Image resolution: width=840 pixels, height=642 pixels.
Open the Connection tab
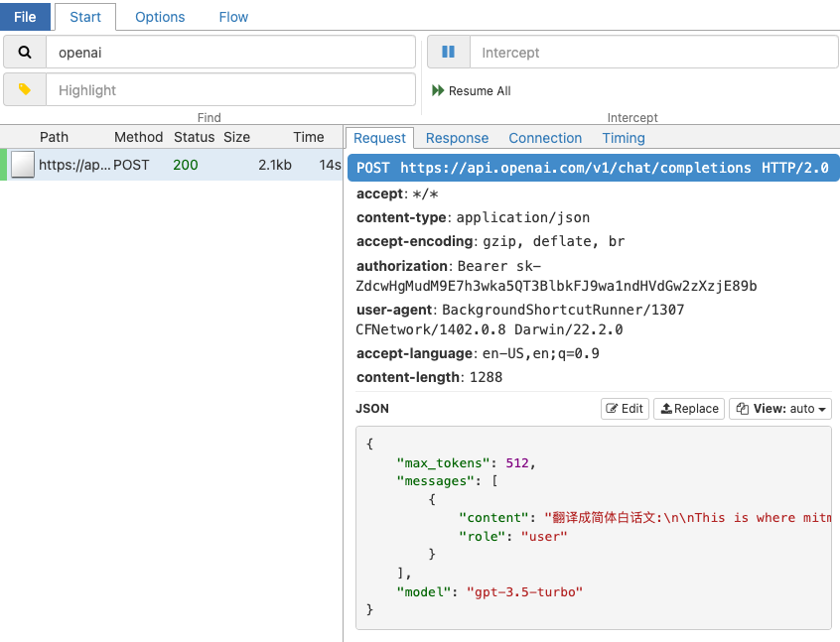click(x=545, y=138)
